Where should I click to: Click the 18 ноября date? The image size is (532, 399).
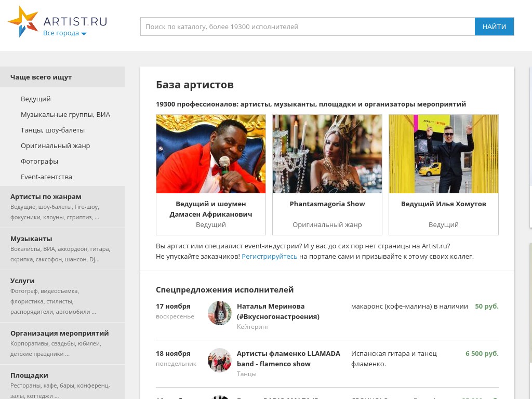pyautogui.click(x=173, y=353)
